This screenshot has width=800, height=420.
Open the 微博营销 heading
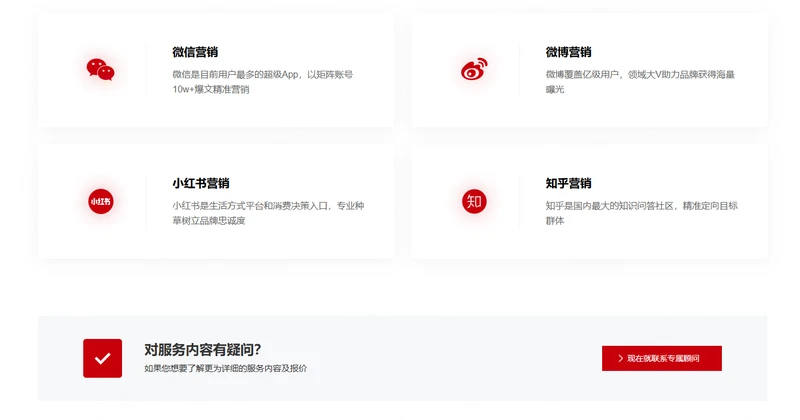coord(568,52)
